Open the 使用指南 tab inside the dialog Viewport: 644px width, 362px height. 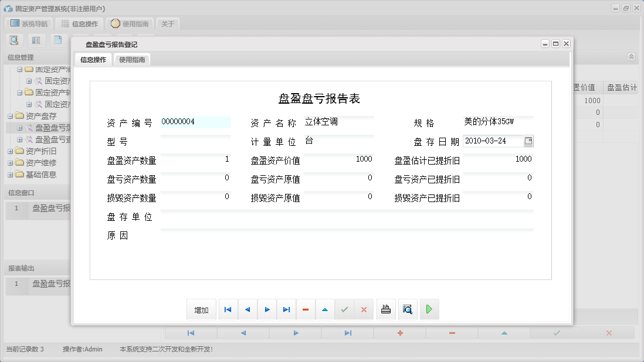132,59
